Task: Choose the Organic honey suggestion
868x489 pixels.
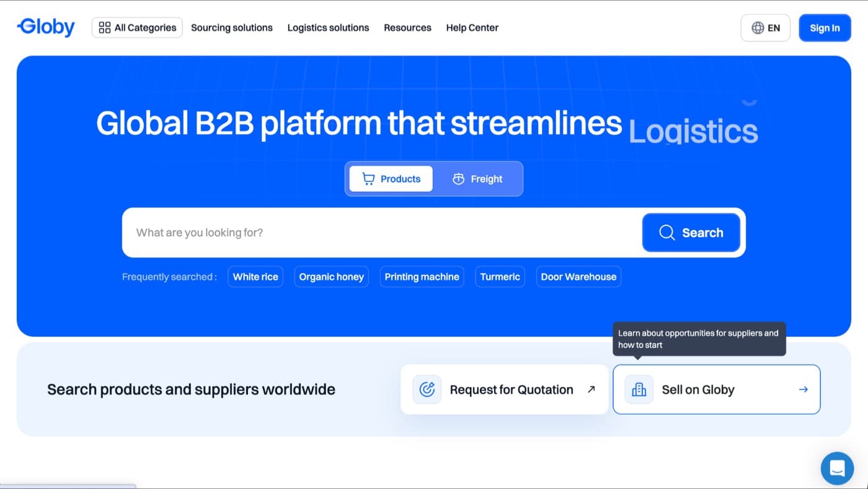Action: (x=331, y=277)
